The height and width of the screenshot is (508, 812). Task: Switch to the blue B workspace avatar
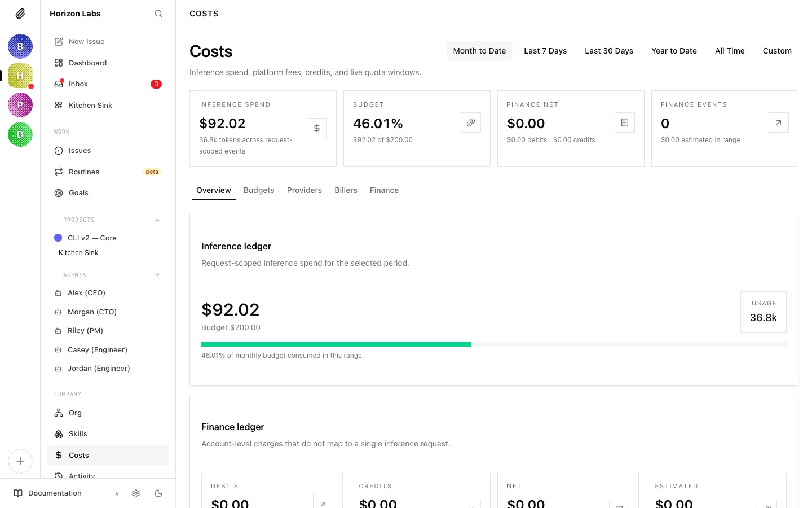[x=20, y=46]
